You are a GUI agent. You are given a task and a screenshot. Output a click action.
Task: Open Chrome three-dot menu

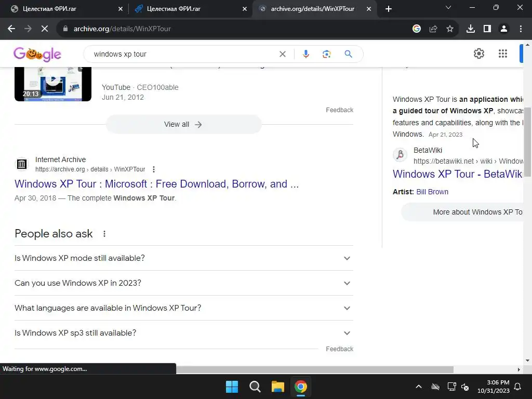[x=521, y=29]
